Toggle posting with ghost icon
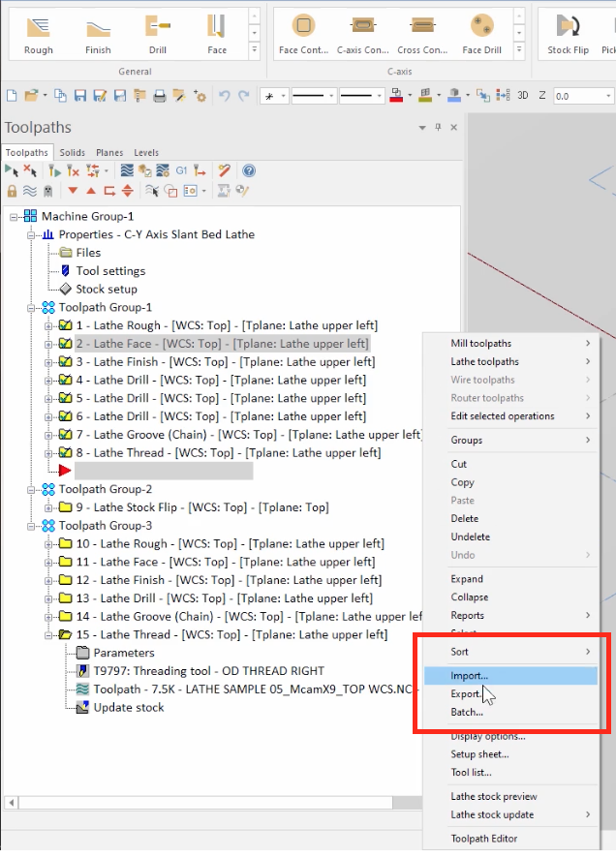 (x=48, y=191)
